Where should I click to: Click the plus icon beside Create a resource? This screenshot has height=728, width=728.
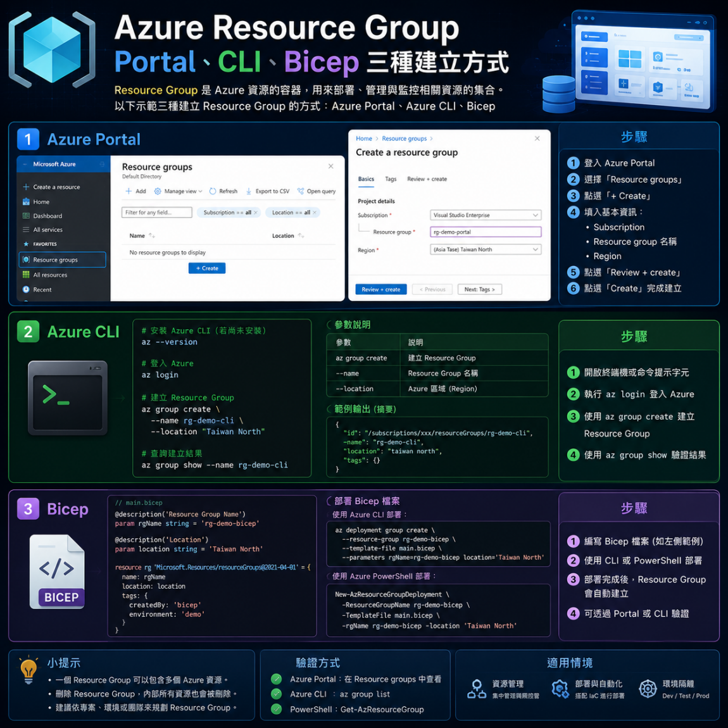26,187
